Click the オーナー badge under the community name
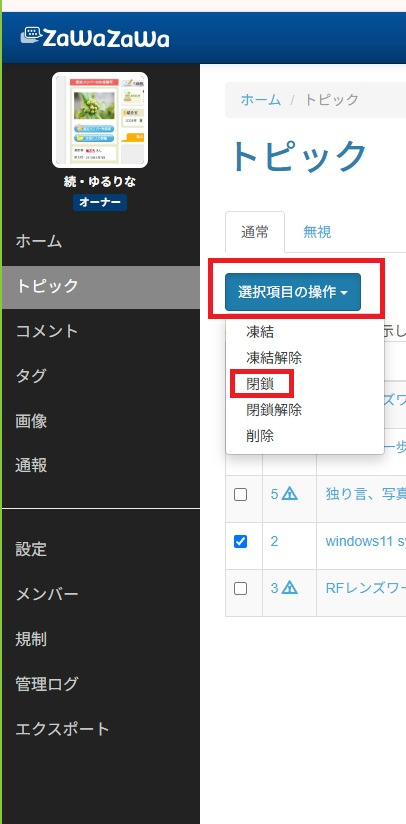 (x=100, y=202)
